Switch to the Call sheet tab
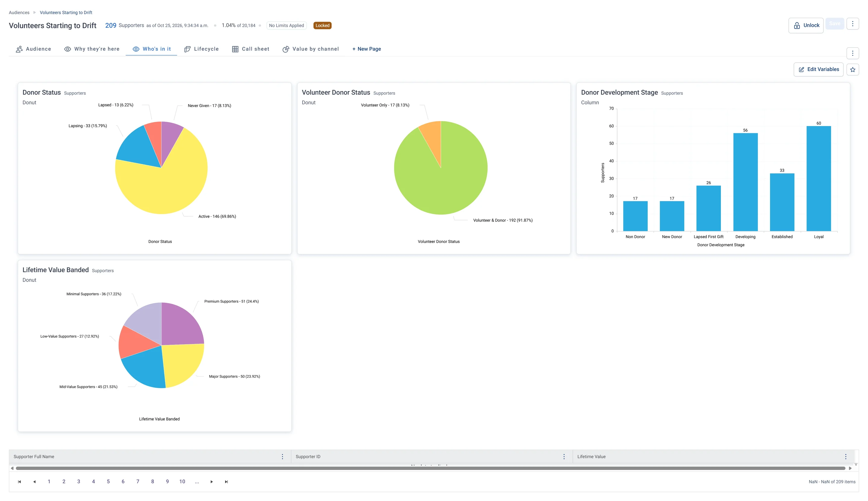 (251, 49)
